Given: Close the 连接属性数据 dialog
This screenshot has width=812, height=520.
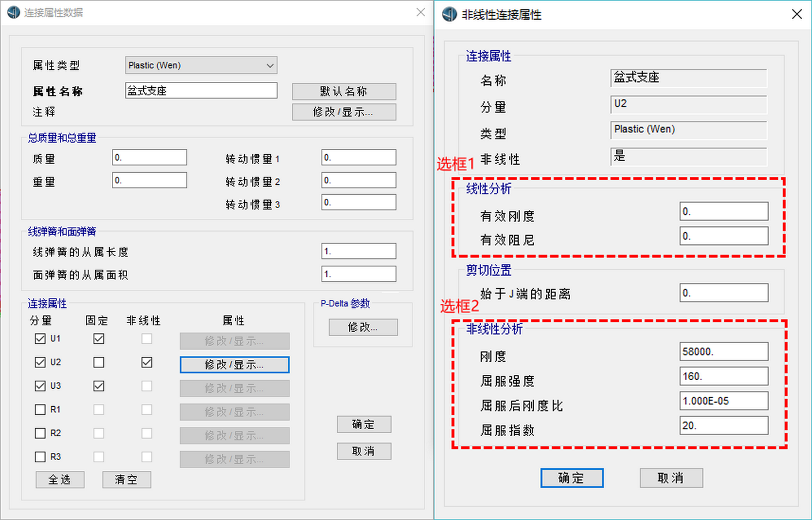Looking at the screenshot, I should (421, 12).
